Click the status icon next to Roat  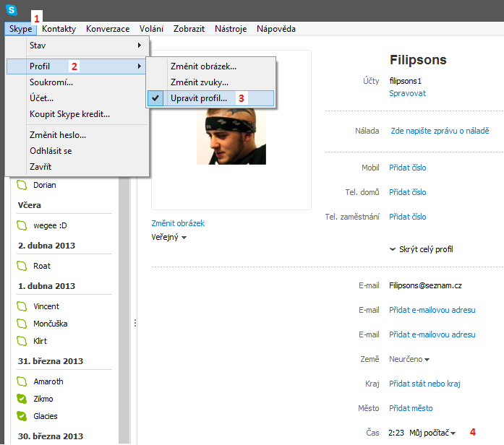tap(24, 266)
